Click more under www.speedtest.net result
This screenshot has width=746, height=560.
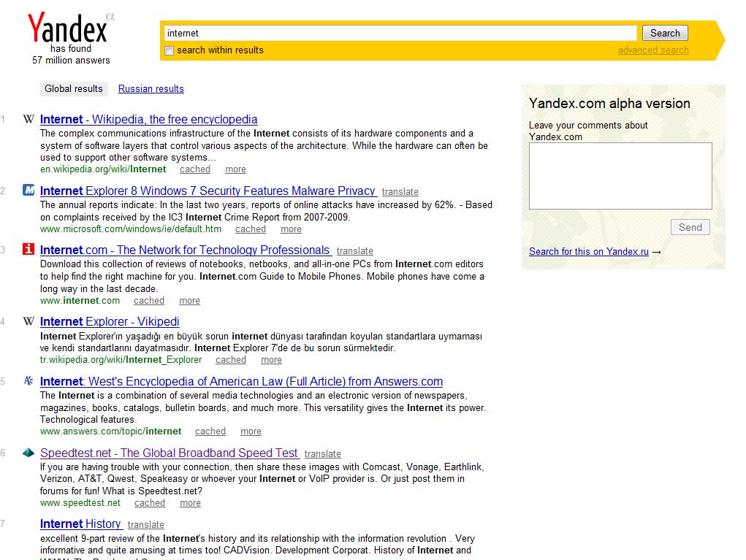coord(190,503)
